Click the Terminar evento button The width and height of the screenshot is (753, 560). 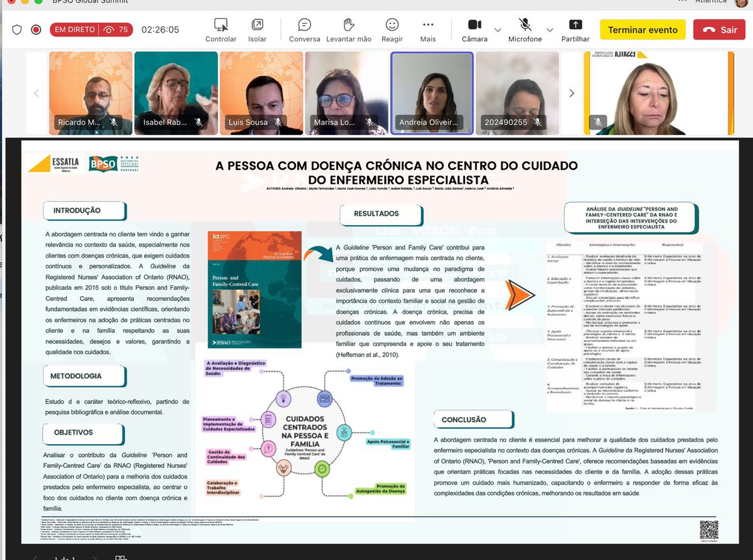click(x=643, y=29)
